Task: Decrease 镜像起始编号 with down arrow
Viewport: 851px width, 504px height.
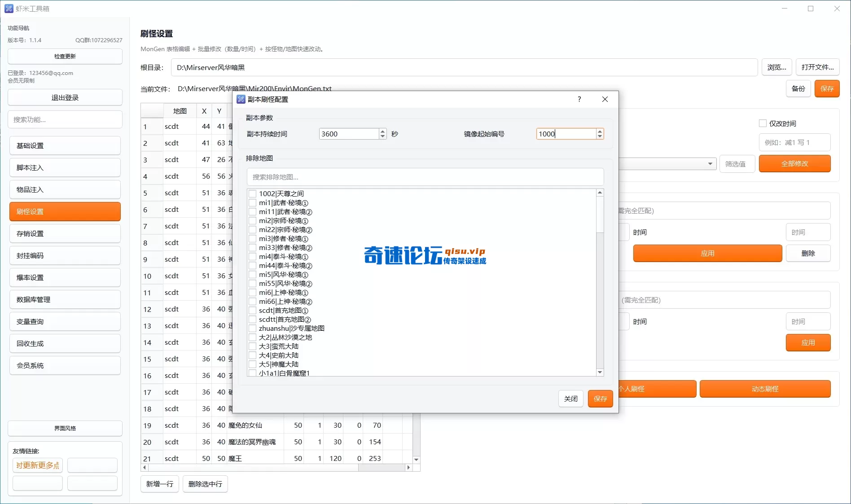Action: [x=600, y=136]
